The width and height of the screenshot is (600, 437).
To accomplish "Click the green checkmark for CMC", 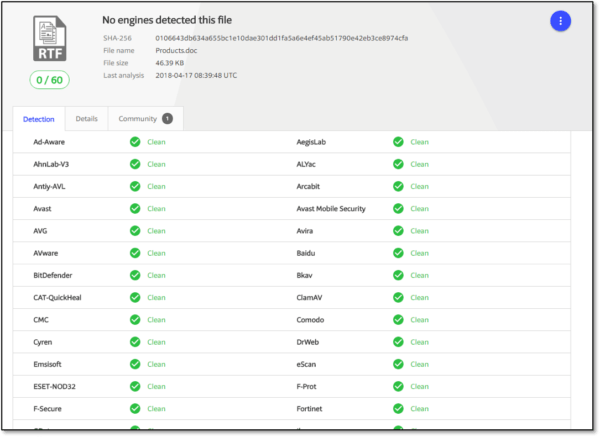I will (x=135, y=320).
